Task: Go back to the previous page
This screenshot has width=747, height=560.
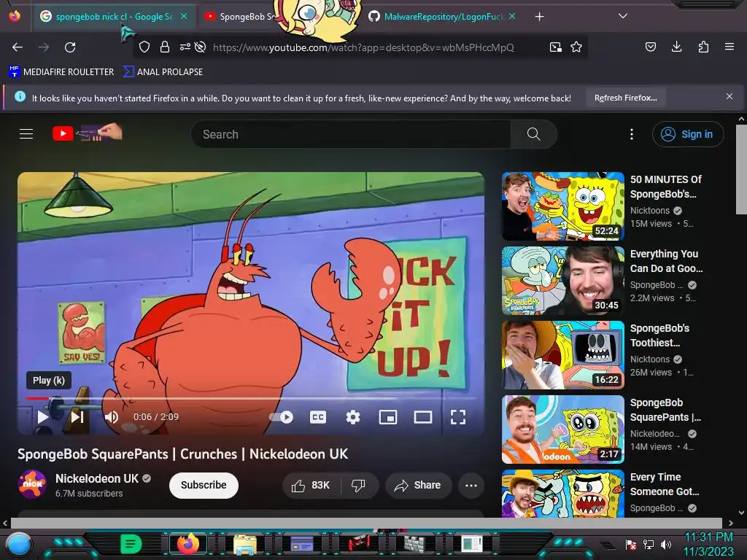Action: pos(18,47)
